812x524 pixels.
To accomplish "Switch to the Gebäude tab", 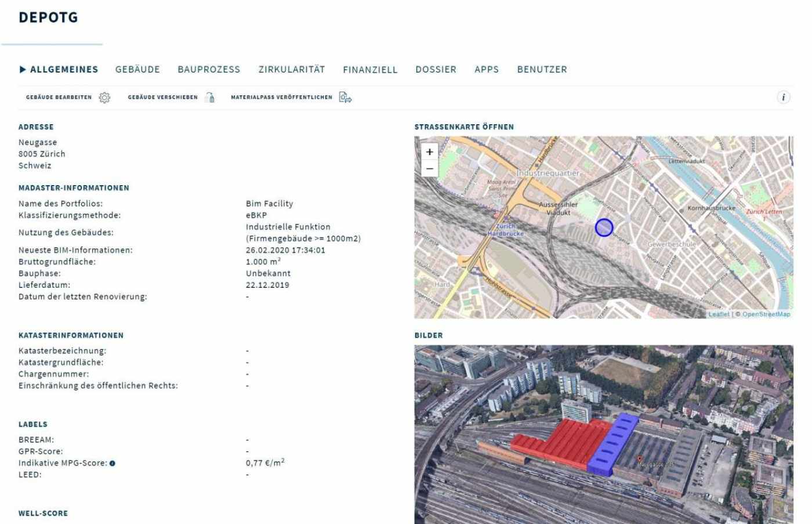I will tap(137, 70).
